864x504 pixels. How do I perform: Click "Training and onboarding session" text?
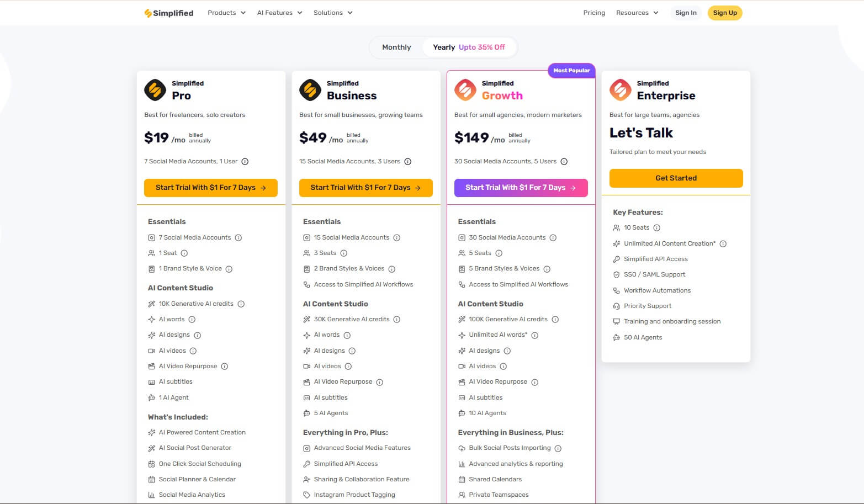[672, 321]
